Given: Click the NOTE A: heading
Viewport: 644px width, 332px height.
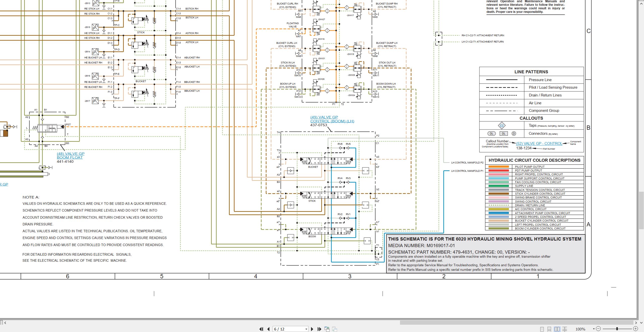Looking at the screenshot, I should pos(31,197).
